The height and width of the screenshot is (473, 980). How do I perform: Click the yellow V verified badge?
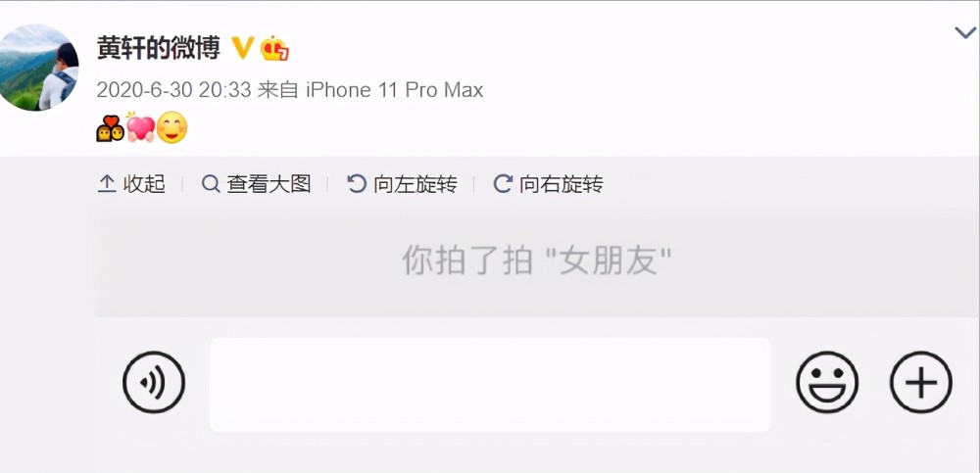[242, 48]
